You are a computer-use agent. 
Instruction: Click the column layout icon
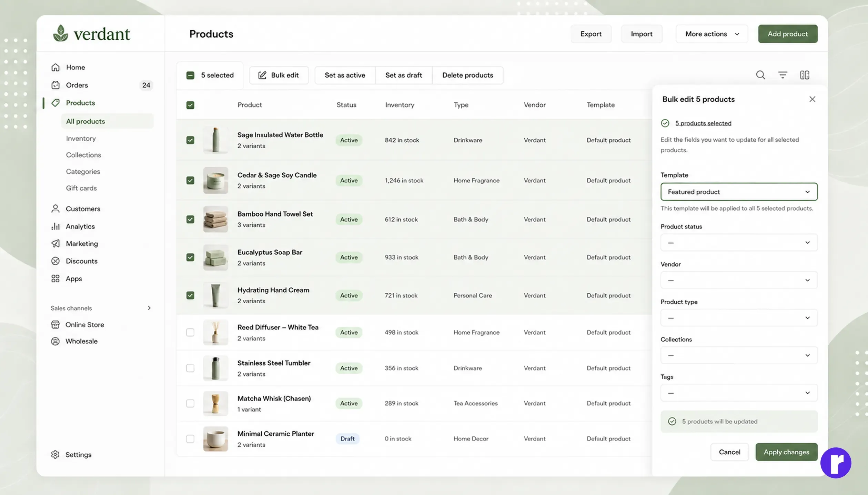coord(805,75)
